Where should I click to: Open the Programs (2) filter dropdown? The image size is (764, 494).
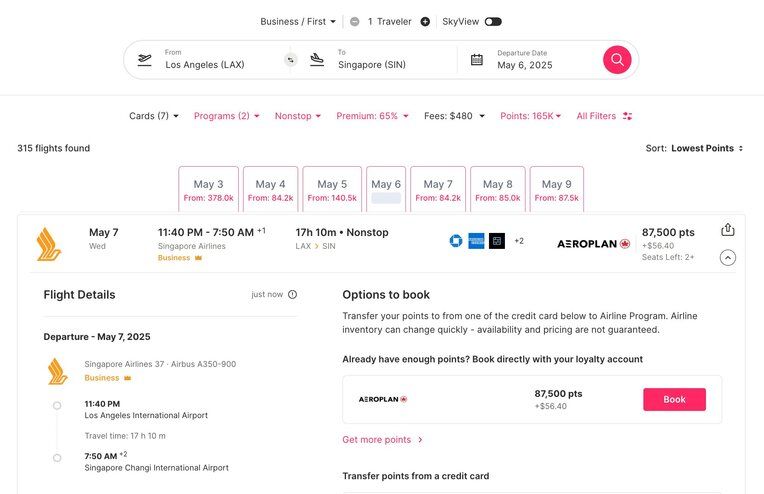pyautogui.click(x=226, y=116)
